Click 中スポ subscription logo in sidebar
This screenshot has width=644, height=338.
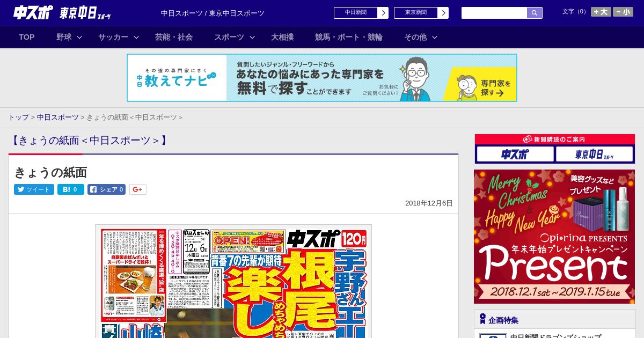(515, 155)
